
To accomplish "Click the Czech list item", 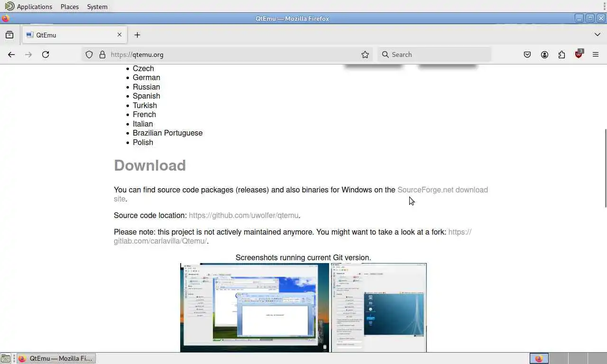I will 143,68.
